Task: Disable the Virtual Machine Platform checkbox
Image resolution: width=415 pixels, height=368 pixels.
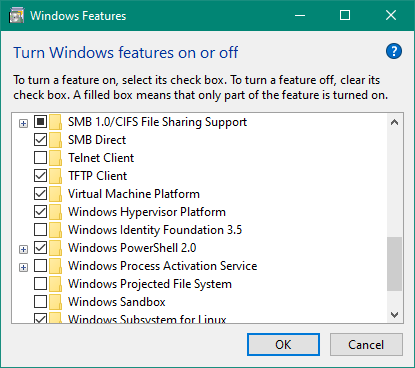Action: click(40, 194)
